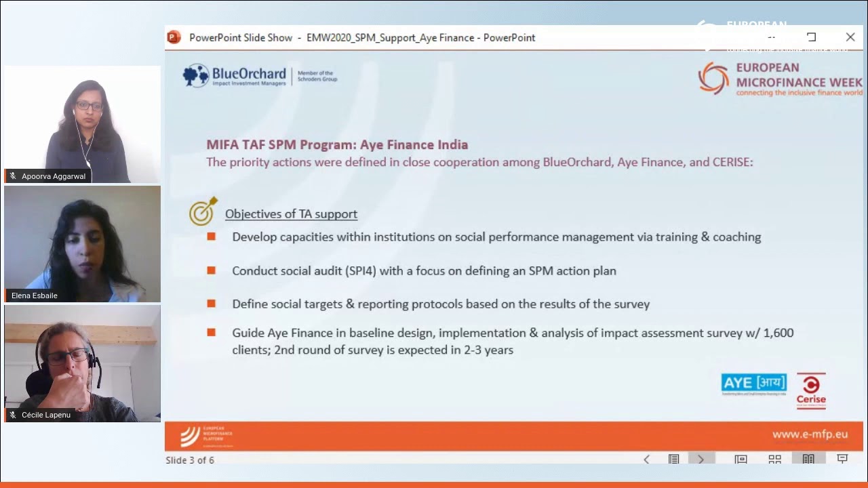Click the 'Apoorva Aggarwal' name label
Screen dimensions: 868x488
(x=53, y=176)
